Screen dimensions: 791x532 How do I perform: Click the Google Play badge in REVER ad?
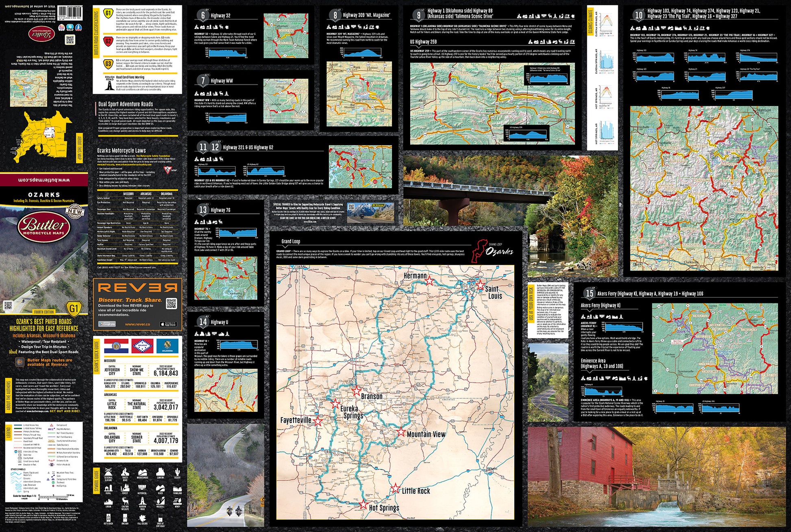107,324
